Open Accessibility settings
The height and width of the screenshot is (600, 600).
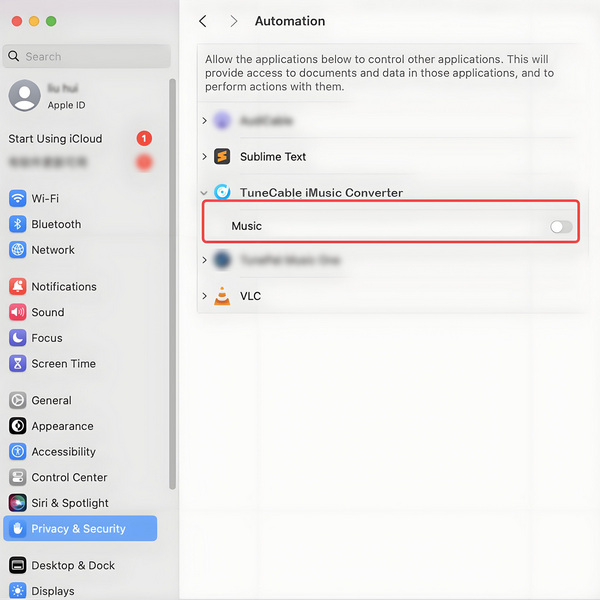pos(80,452)
